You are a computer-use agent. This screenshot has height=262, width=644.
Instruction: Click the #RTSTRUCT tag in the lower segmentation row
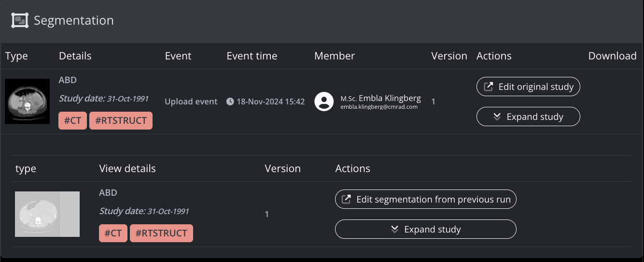click(x=161, y=233)
